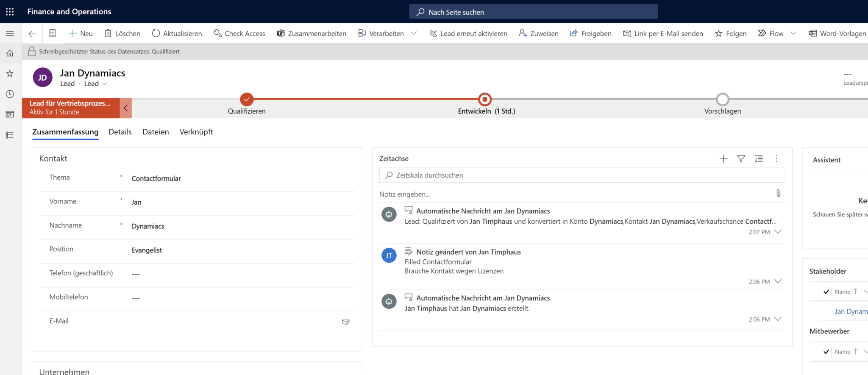Expand the Flow dropdown arrow
Viewport: 868px width, 375px height.
(793, 33)
